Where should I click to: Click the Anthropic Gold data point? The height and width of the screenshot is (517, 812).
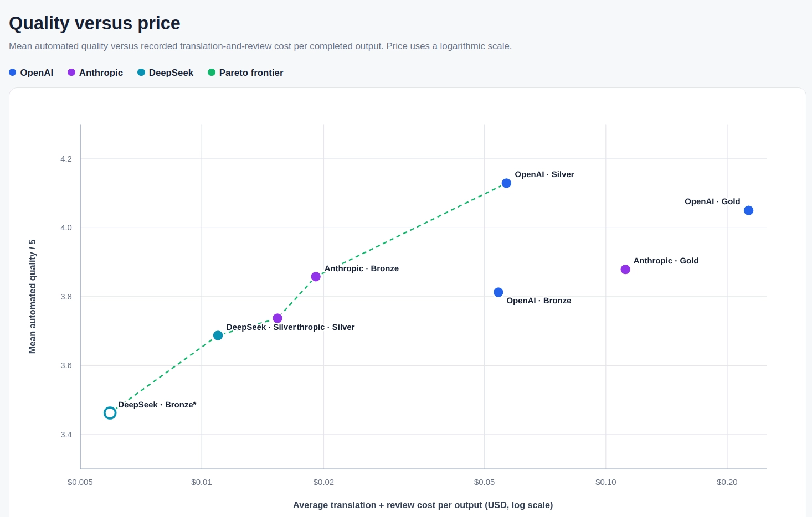point(625,270)
